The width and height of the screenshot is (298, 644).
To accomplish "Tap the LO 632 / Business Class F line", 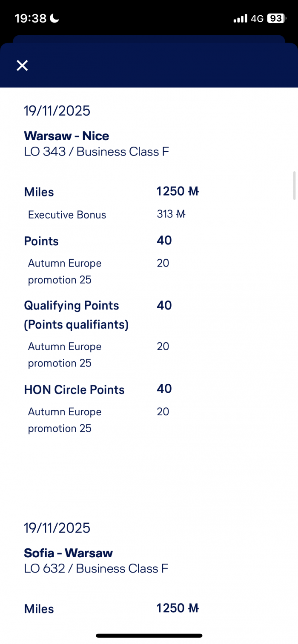I will pyautogui.click(x=96, y=569).
